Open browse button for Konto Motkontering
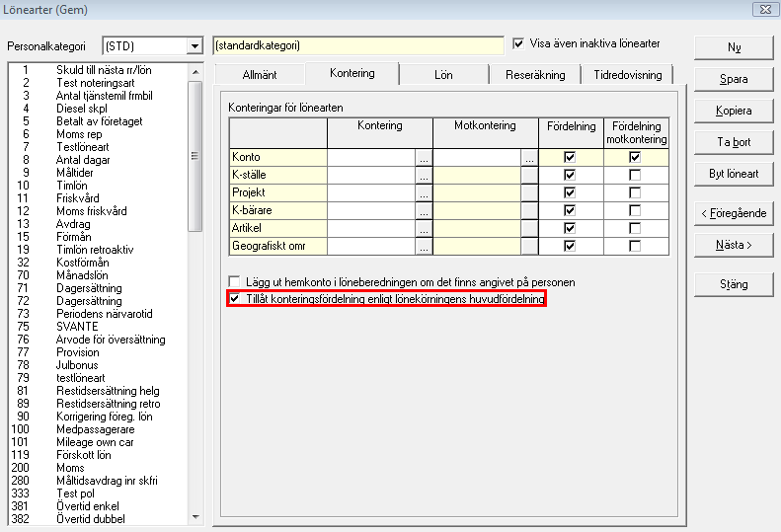Screen dimensions: 781x532 click(x=529, y=157)
